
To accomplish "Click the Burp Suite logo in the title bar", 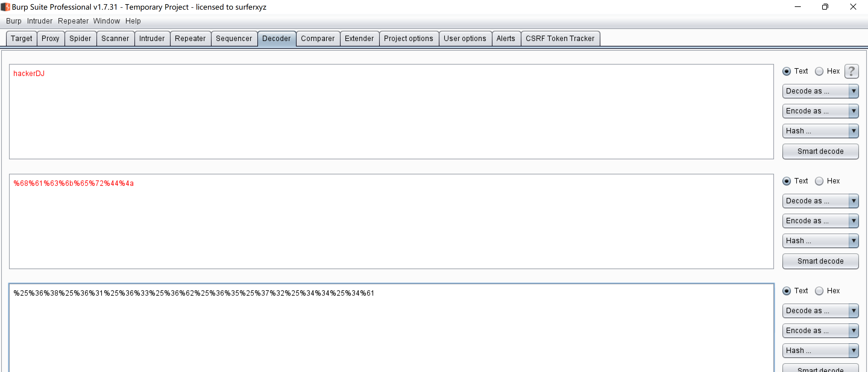I will click(x=5, y=7).
